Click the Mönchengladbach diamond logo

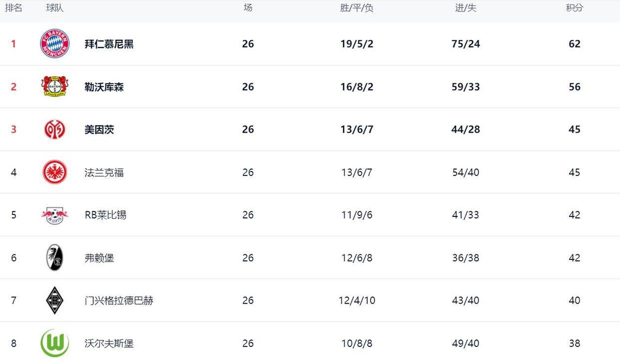54,301
